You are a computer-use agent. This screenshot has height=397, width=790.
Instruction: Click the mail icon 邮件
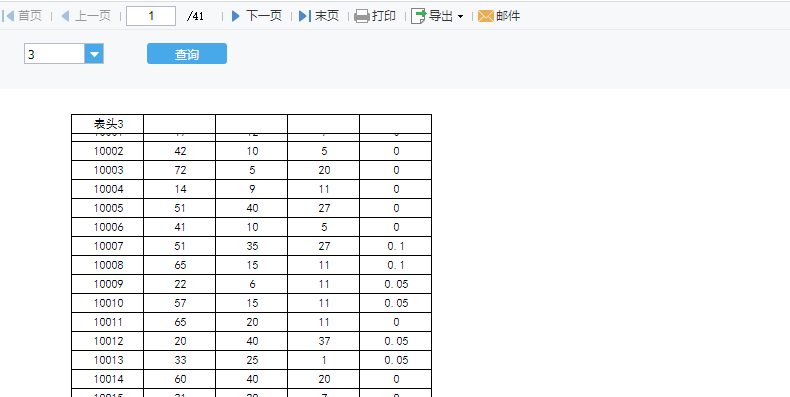point(486,16)
